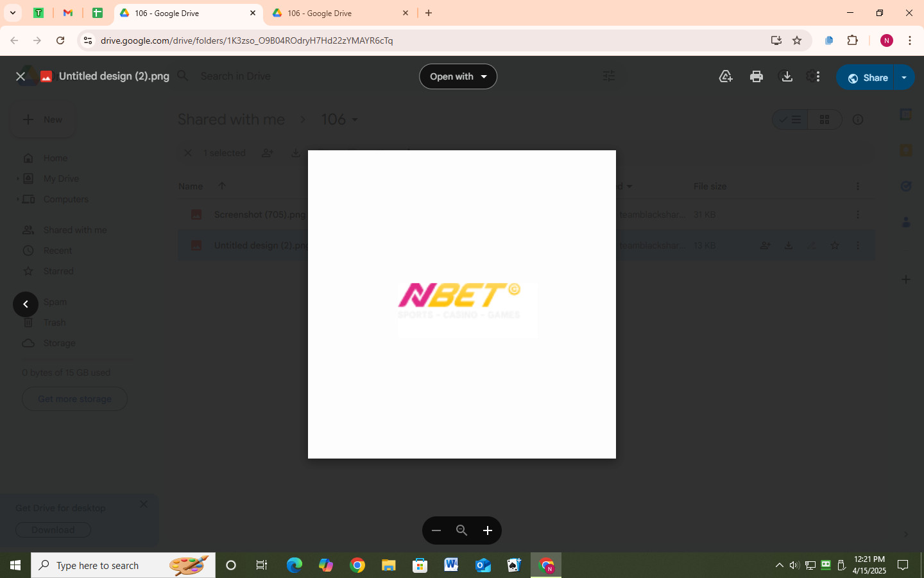Open Shared with me in sidebar

click(x=74, y=230)
